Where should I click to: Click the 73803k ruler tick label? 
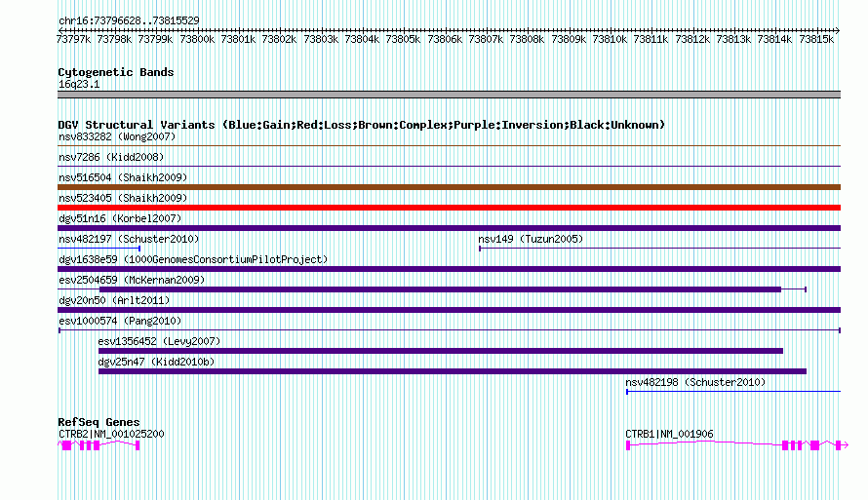point(321,39)
